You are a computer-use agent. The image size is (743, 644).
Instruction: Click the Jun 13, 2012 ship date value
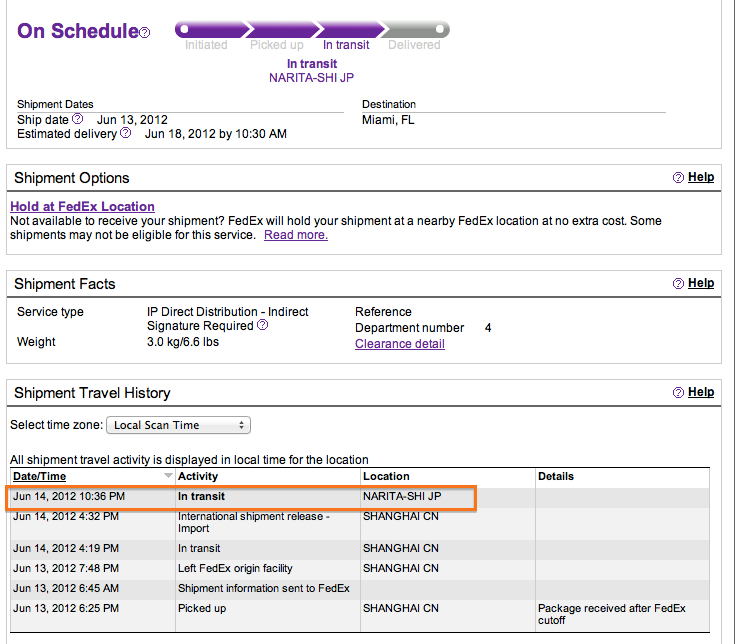coord(132,120)
